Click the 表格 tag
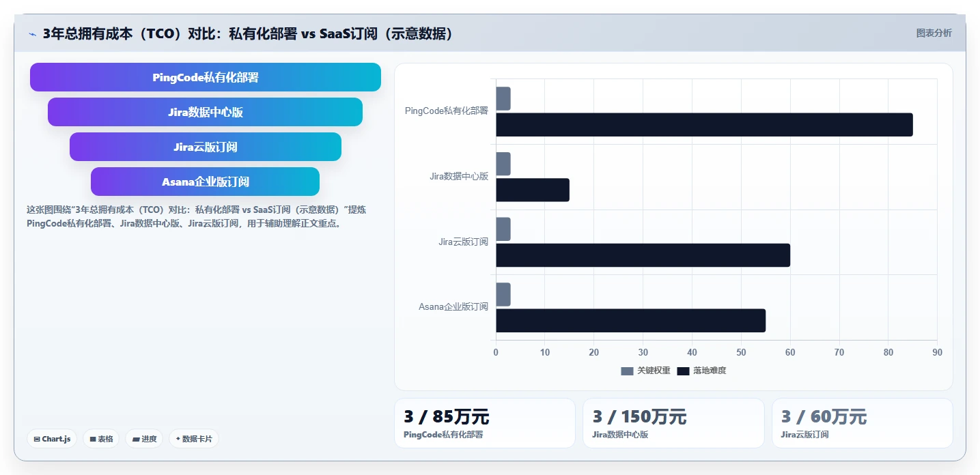 (101, 439)
